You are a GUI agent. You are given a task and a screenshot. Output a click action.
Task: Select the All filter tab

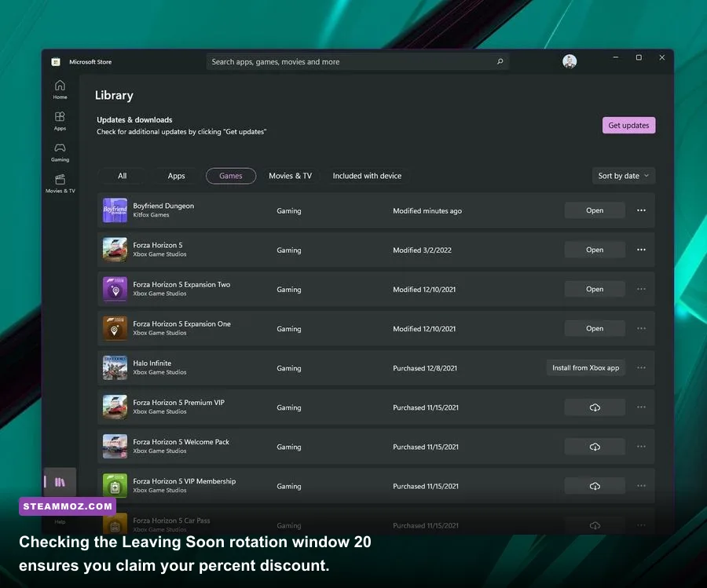coord(123,176)
